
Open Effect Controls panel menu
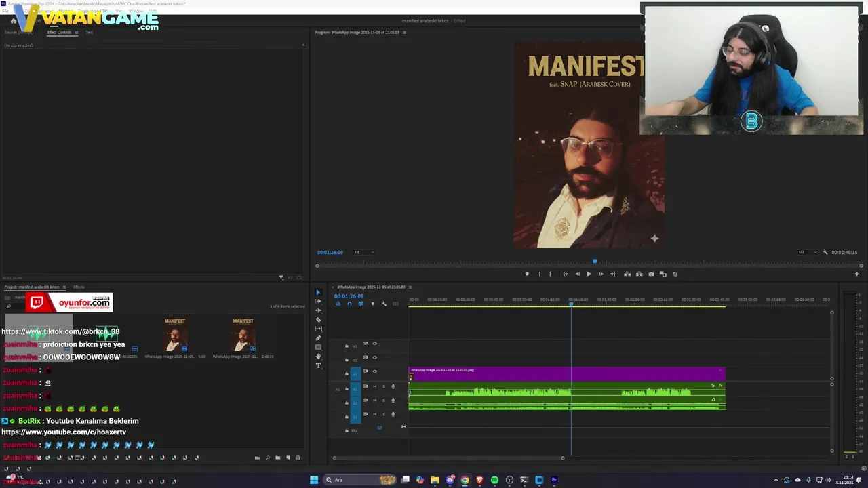click(x=76, y=32)
